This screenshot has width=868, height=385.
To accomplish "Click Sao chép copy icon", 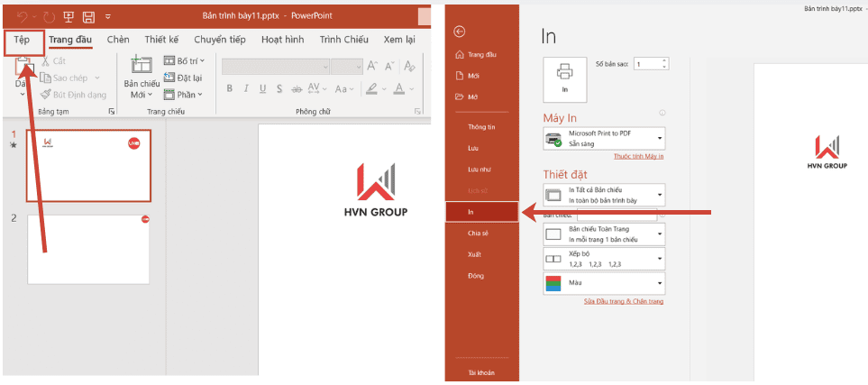I will (45, 78).
